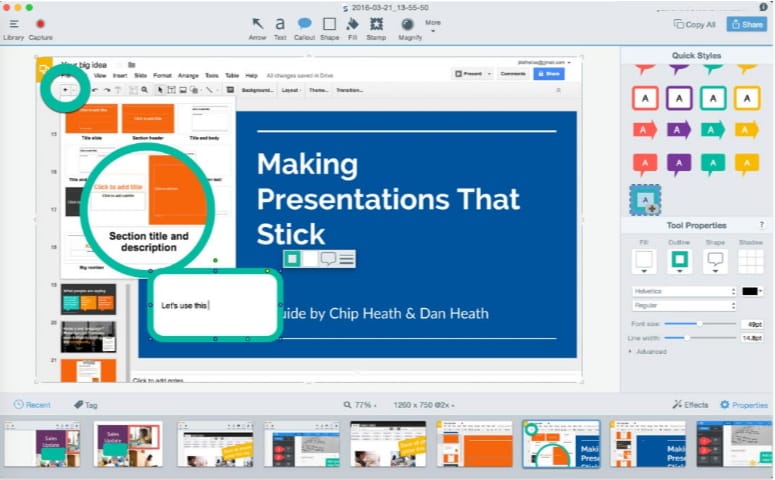
Task: Toggle the Properties panel
Action: click(744, 404)
